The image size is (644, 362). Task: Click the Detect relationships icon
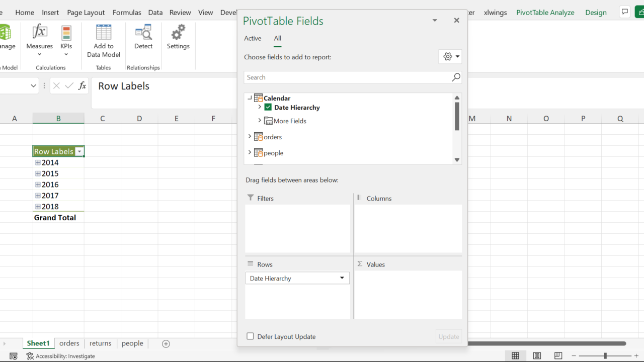point(143,33)
